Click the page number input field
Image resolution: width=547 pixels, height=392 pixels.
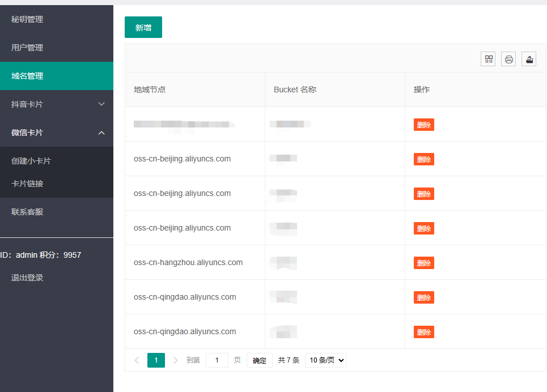point(217,360)
